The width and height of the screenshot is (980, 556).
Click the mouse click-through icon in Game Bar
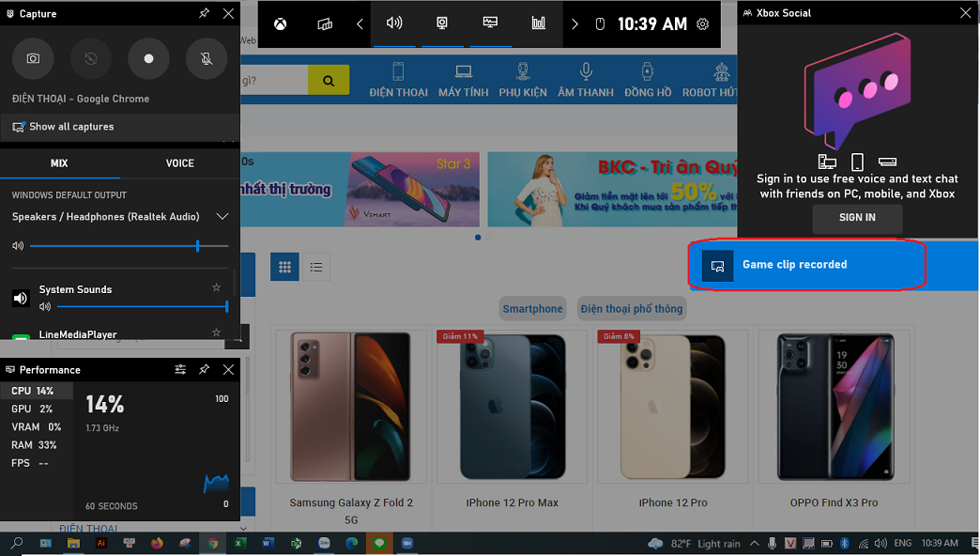coord(600,24)
